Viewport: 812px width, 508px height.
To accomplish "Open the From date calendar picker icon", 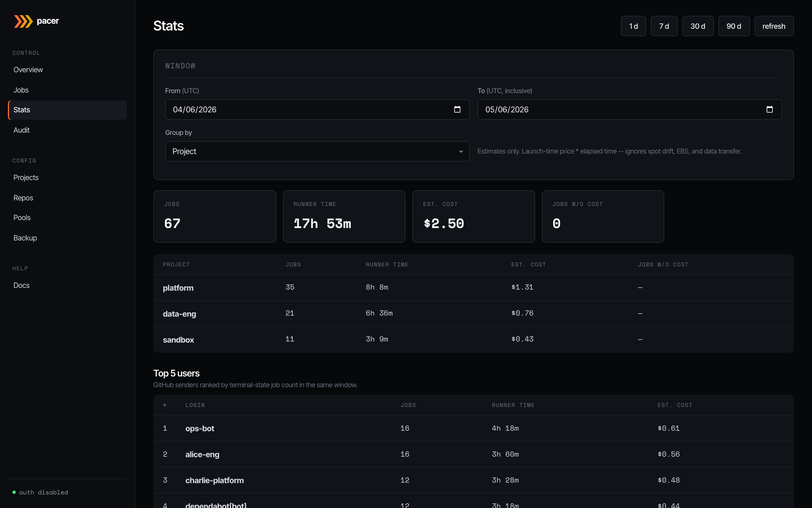I will coord(457,110).
